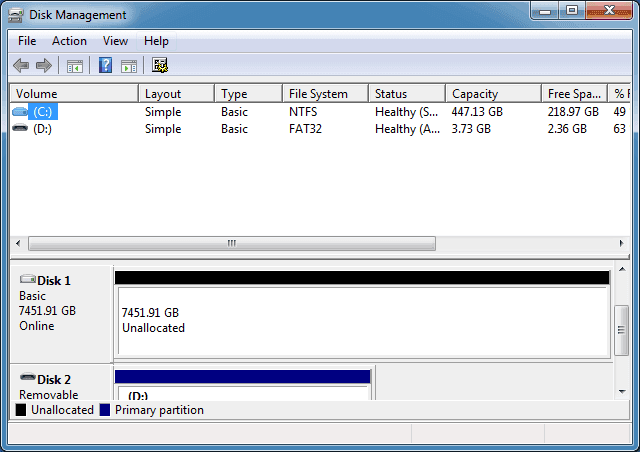Sort by the File System column header
This screenshot has width=640, height=452.
325,94
